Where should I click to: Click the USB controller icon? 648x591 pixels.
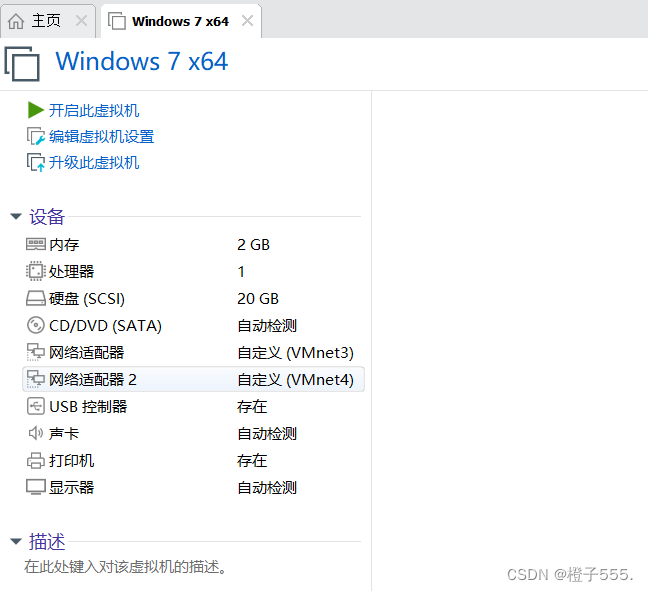coord(36,406)
